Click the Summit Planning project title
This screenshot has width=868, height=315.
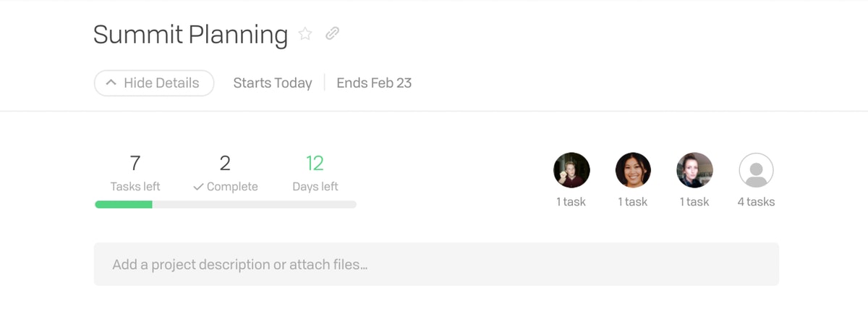click(x=191, y=34)
